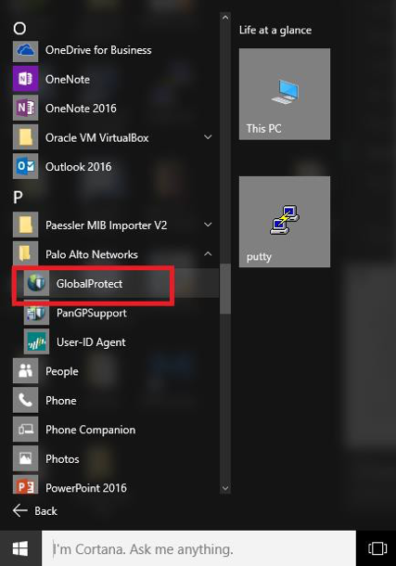This screenshot has width=396, height=566.
Task: Open the OneDrive for Business cloud icon
Action: pos(25,51)
